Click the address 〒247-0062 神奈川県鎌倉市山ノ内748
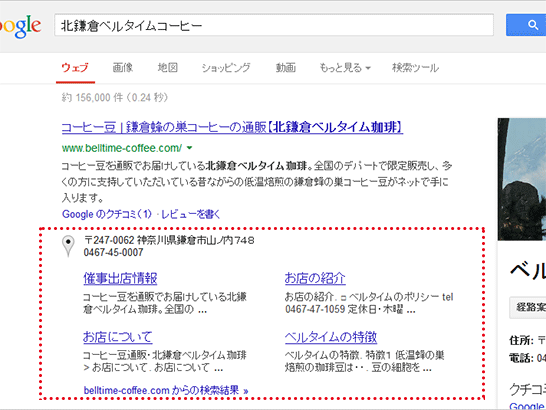This screenshot has height=410, width=546. (x=169, y=240)
